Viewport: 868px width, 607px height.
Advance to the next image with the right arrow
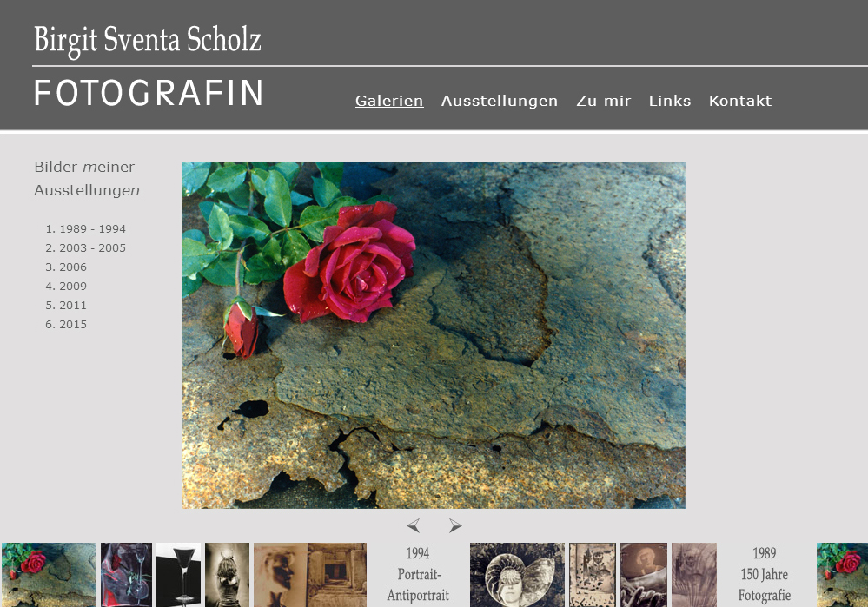[455, 525]
